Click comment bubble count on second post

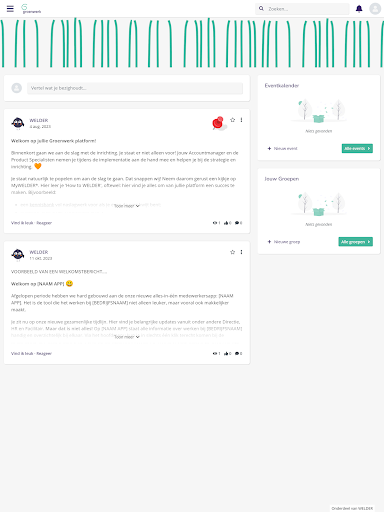[x=238, y=353]
